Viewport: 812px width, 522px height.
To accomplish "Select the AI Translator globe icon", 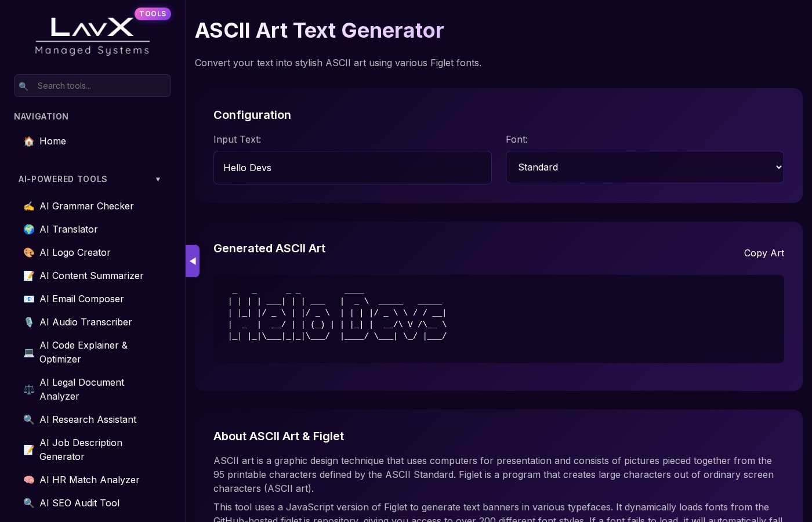I will coord(29,229).
